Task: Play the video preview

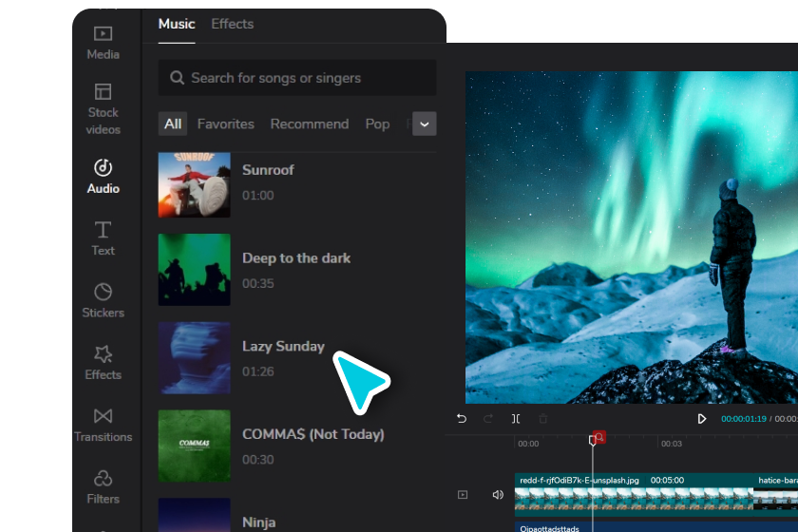Action: (x=701, y=418)
